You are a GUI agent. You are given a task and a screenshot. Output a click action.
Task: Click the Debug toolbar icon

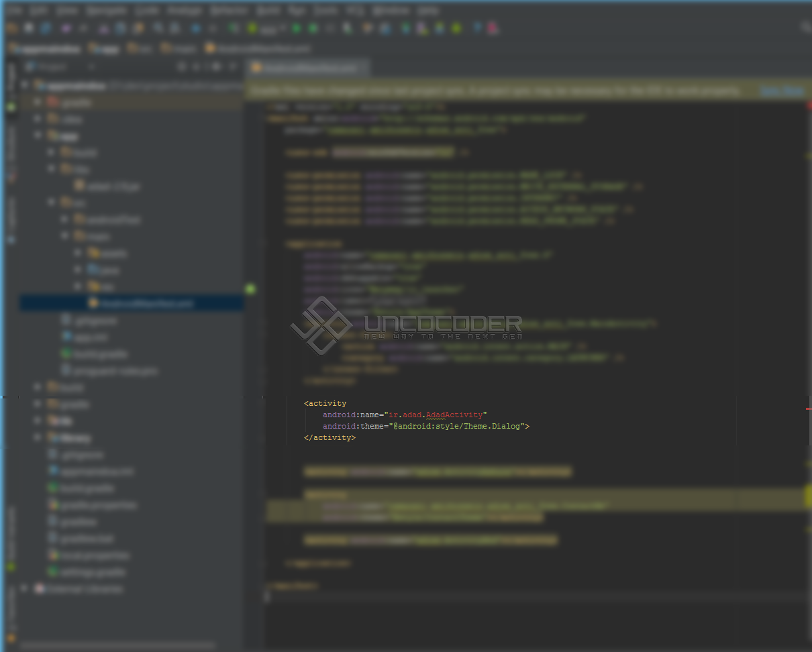(x=313, y=28)
